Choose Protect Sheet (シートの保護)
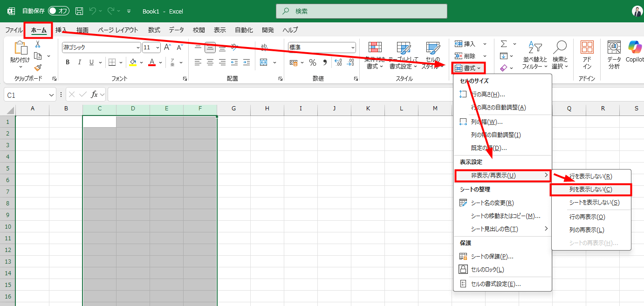The height and width of the screenshot is (306, 644). pos(492,257)
